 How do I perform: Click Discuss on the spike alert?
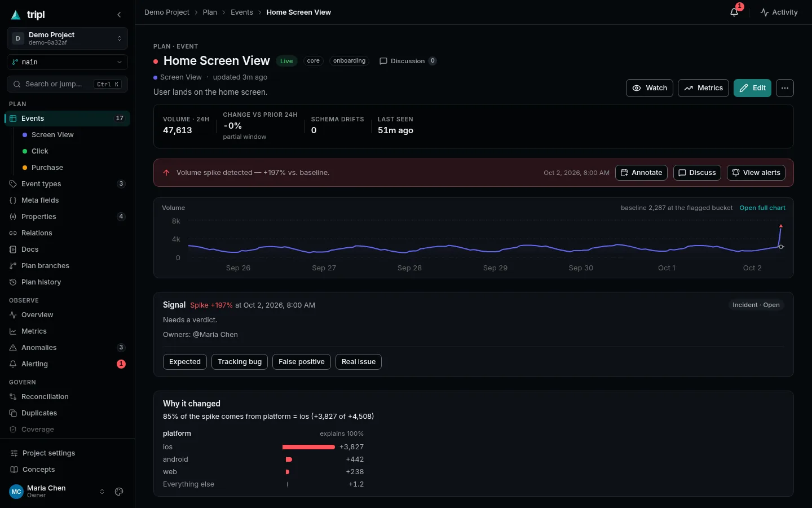coord(697,173)
